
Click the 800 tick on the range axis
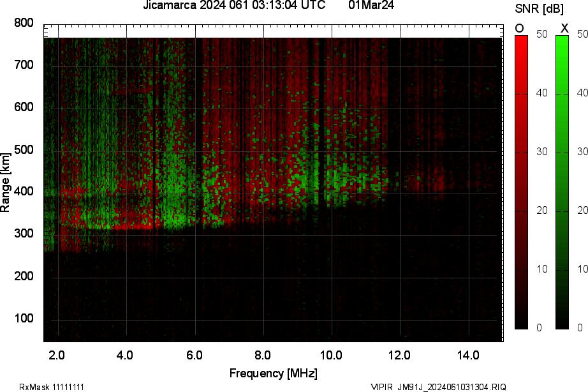(x=24, y=23)
